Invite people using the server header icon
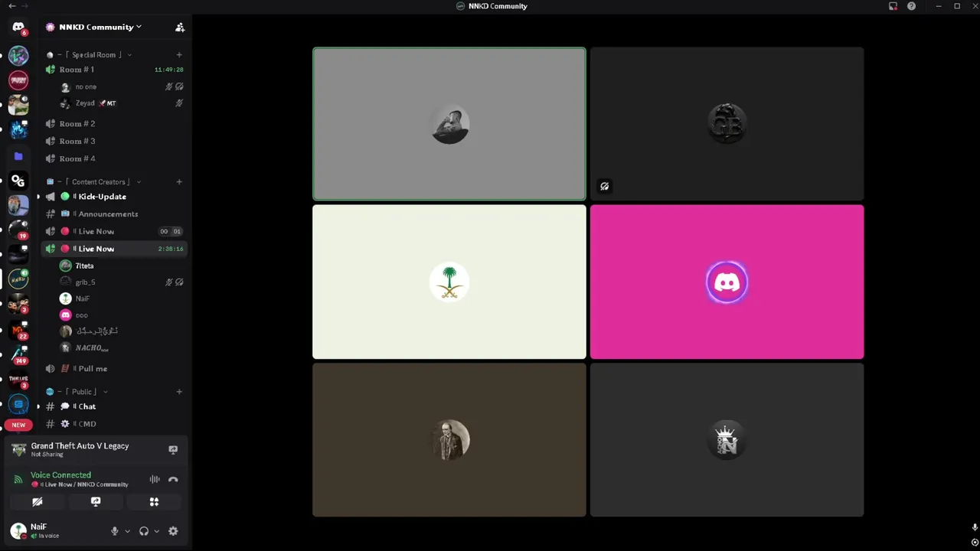This screenshot has height=551, width=980. pyautogui.click(x=180, y=27)
